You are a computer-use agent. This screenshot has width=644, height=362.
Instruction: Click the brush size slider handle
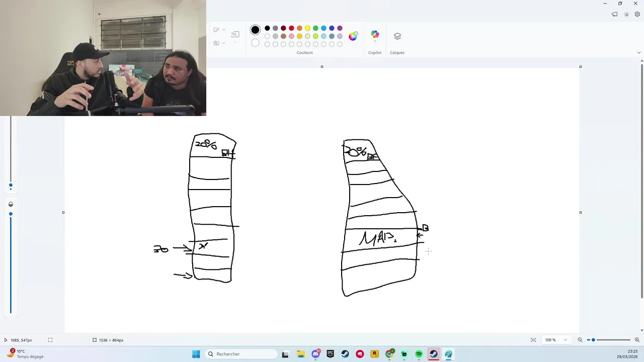(x=11, y=186)
